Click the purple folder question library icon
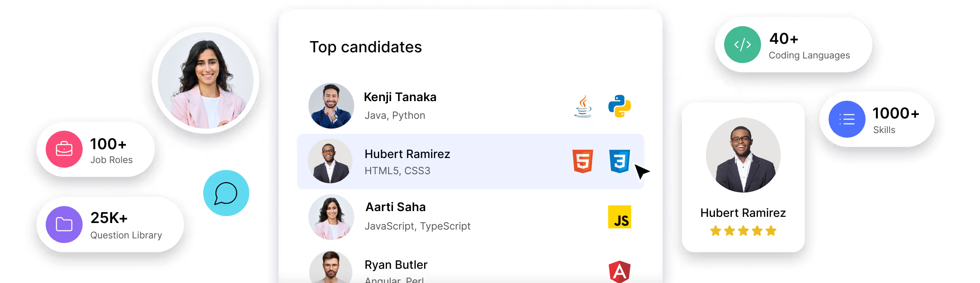 click(64, 225)
